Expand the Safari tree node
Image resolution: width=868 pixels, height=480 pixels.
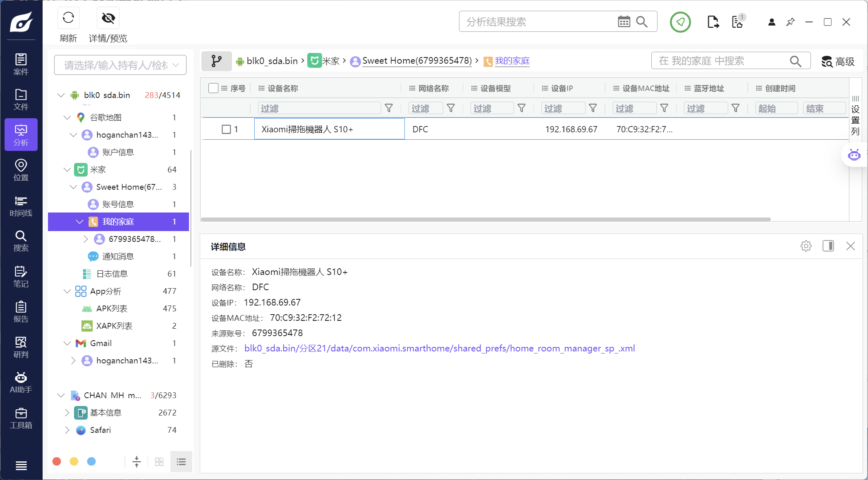tap(67, 430)
